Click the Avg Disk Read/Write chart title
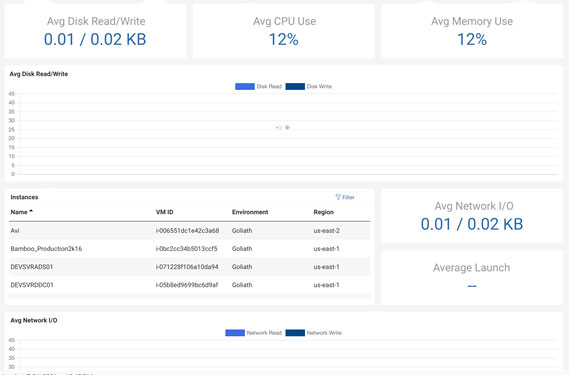The width and height of the screenshot is (569, 375). click(38, 74)
